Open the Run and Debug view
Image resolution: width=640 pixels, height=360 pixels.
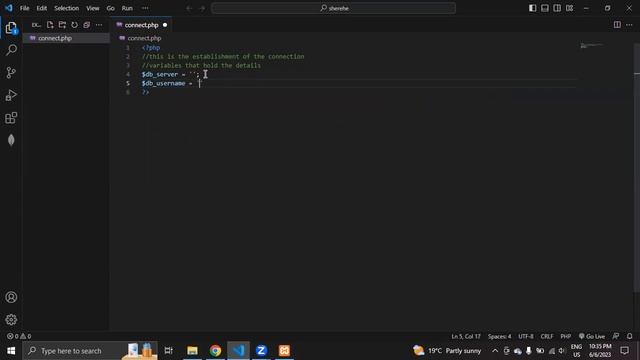click(x=11, y=95)
